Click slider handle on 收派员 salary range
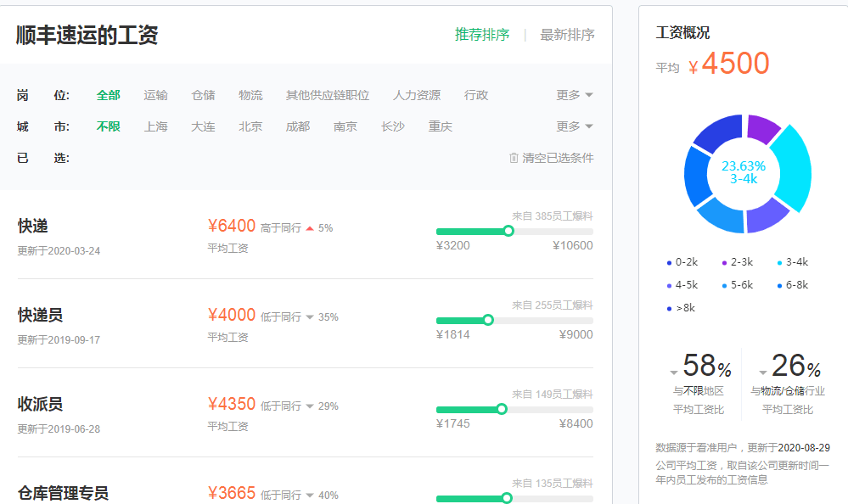Screen dimensions: 848x504 coord(502,409)
